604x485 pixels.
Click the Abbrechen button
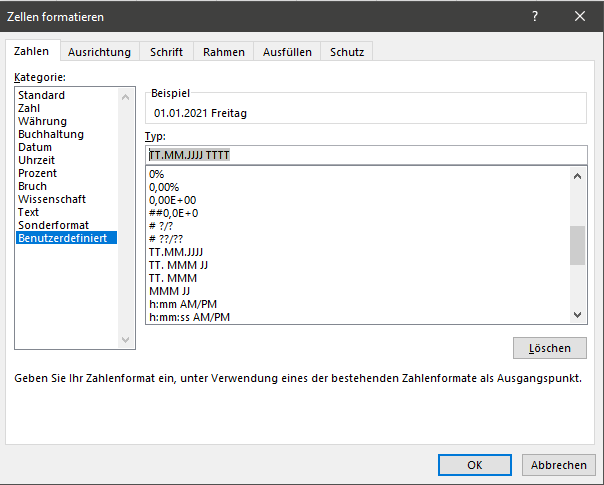559,465
